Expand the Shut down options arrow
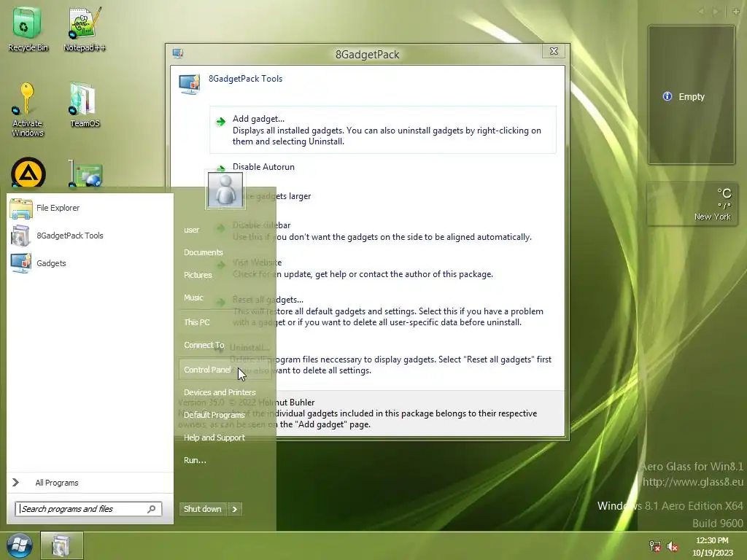The height and width of the screenshot is (560, 747). tap(234, 509)
